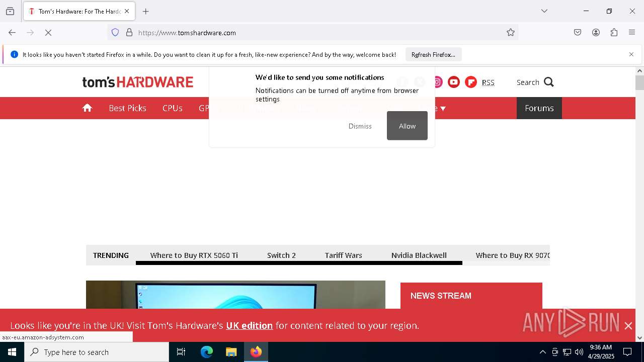The image size is (644, 362).
Task: Go back using the back arrow
Action: 12,33
